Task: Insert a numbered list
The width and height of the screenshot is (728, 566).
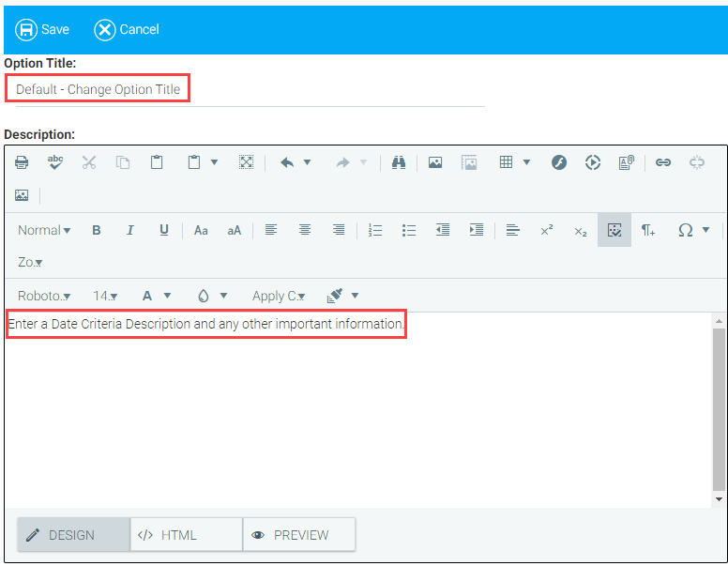Action: point(375,230)
